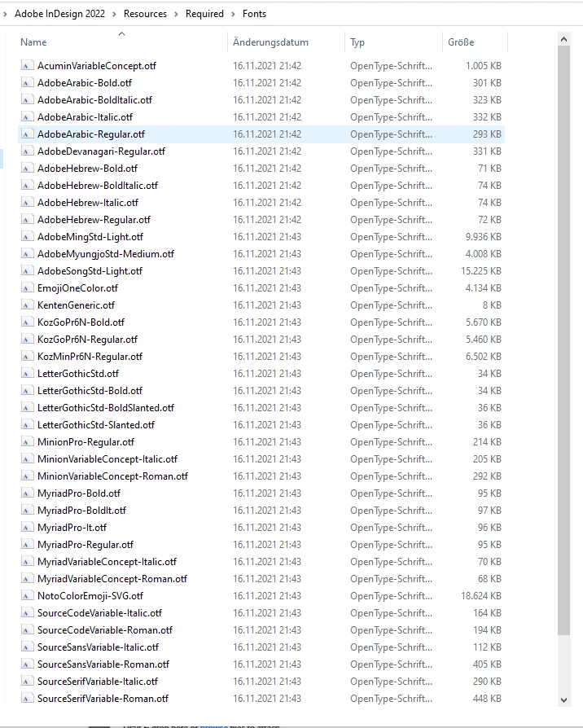The width and height of the screenshot is (583, 728).
Task: Click the MinionPro-Regular.otf file icon
Action: click(x=27, y=442)
